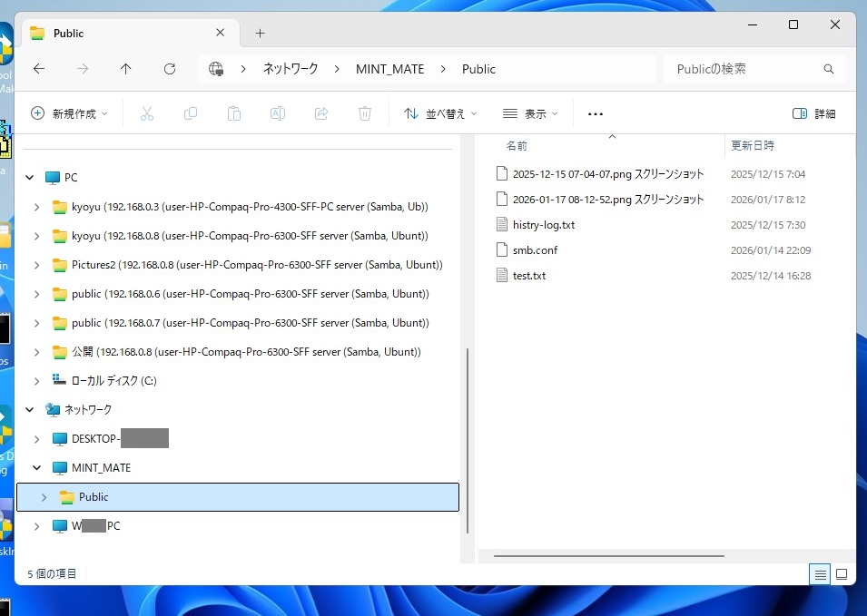The width and height of the screenshot is (867, 616).
Task: Switch to details list view
Action: [x=820, y=574]
